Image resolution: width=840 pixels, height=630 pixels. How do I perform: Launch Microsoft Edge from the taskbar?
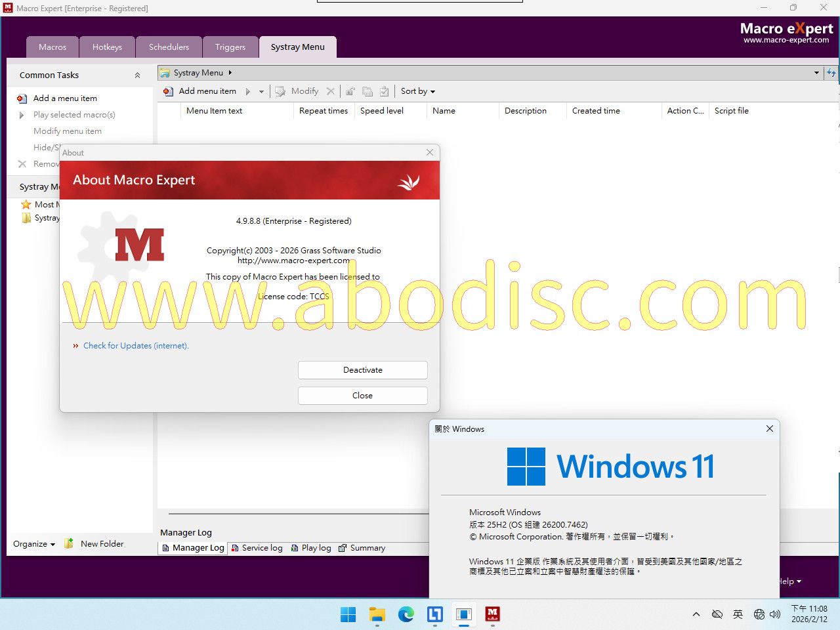pyautogui.click(x=406, y=614)
